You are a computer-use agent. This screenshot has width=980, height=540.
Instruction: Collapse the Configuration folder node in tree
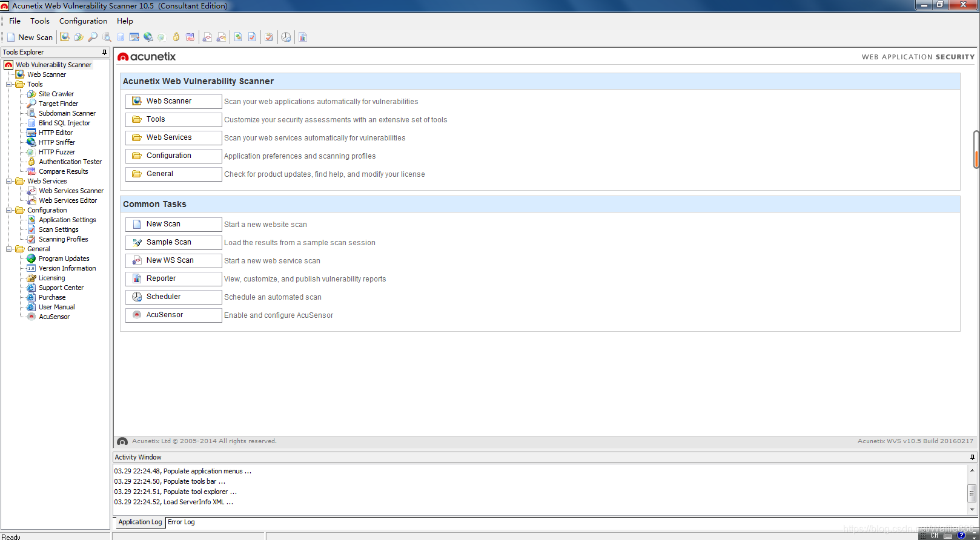click(9, 210)
